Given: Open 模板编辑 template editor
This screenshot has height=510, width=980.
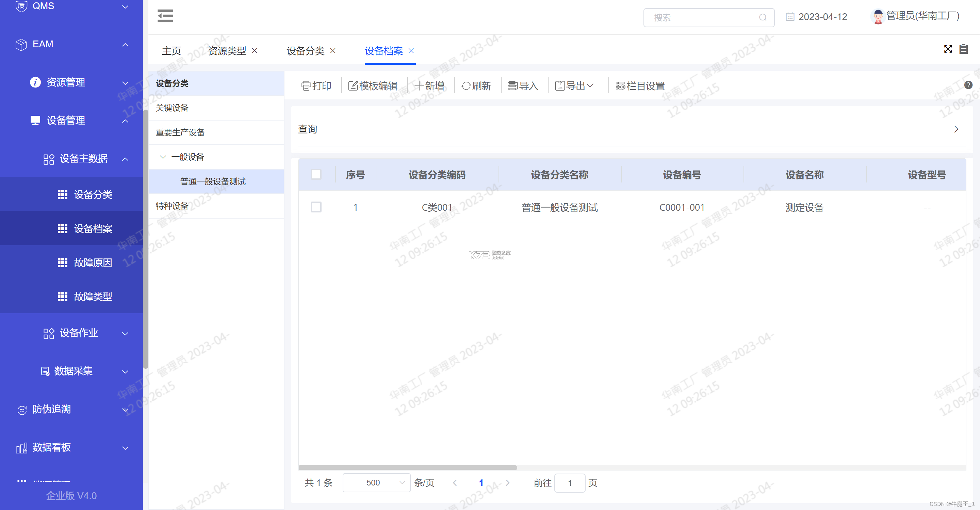Looking at the screenshot, I should point(373,86).
